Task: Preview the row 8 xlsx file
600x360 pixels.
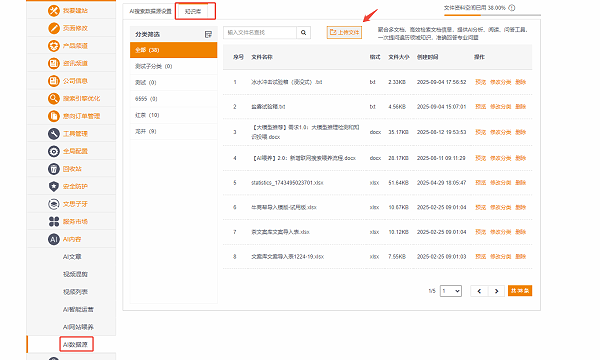Action: click(x=481, y=257)
